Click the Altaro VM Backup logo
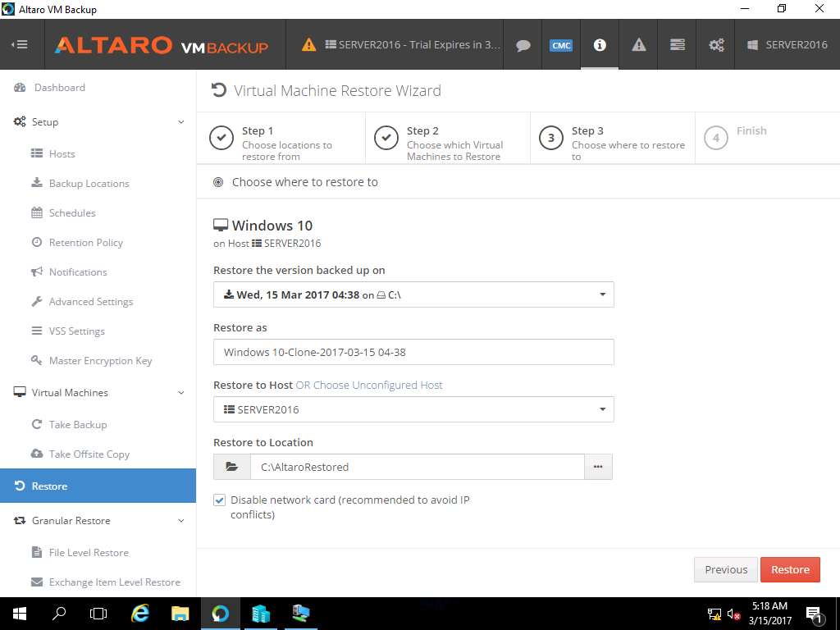Screen dimensions: 840x630 click(x=162, y=46)
